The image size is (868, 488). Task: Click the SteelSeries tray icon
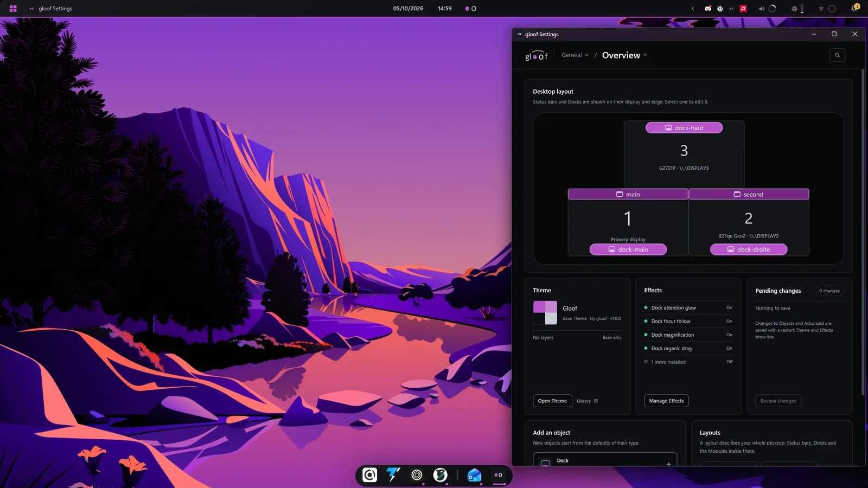point(720,9)
